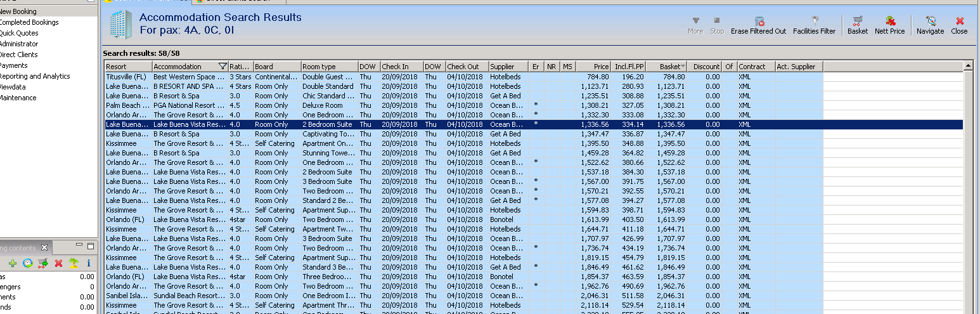The image size is (980, 314).
Task: Click the Stunning Towe... room type cell
Action: tap(328, 153)
